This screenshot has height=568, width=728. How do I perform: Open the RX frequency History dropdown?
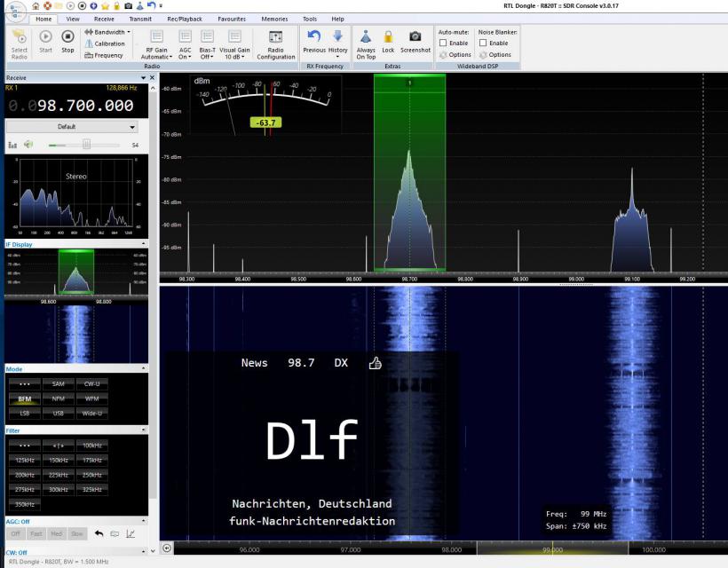(337, 44)
